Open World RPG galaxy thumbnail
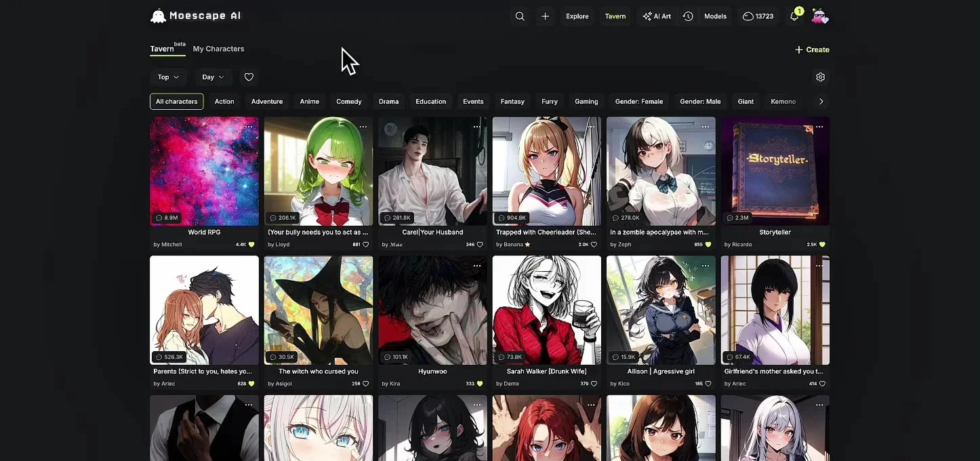The width and height of the screenshot is (980, 461). [204, 171]
